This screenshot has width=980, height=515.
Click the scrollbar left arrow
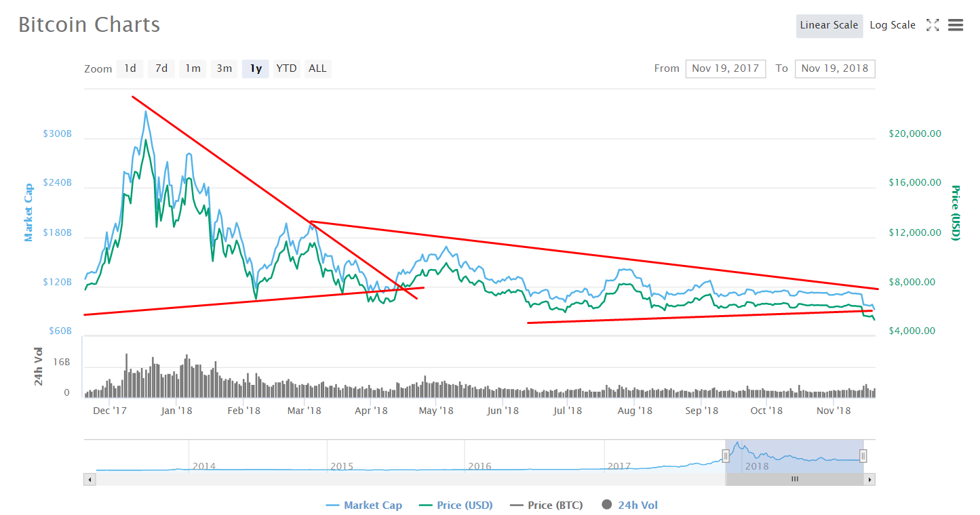tap(90, 479)
